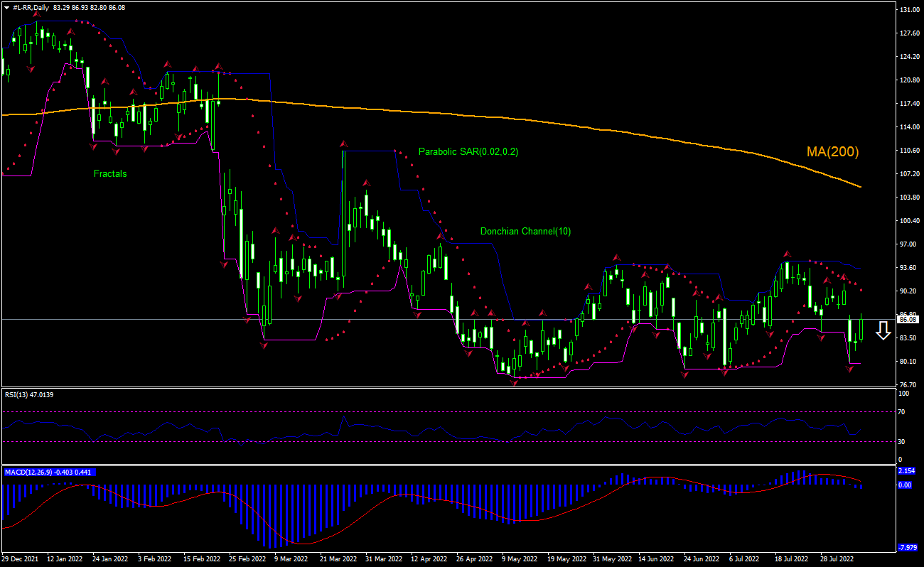Click the fractal arrow above the 110.60 peak
924x567 pixels.
pyautogui.click(x=343, y=143)
